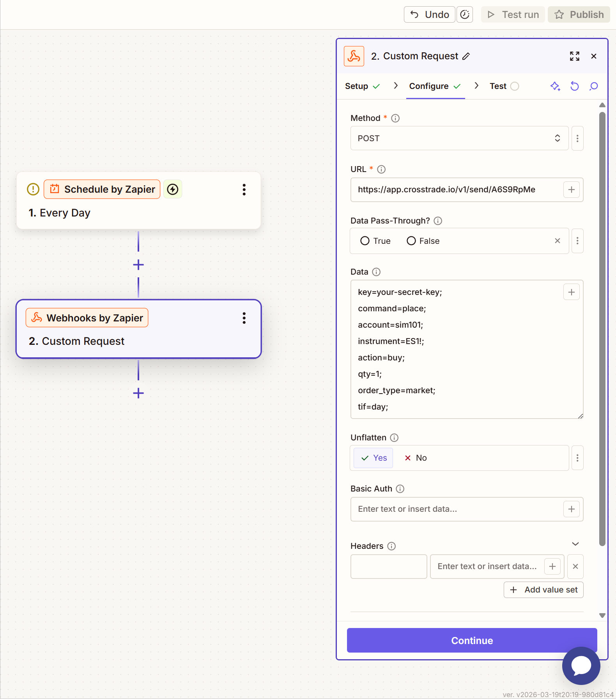Show info tooltip for Headers
This screenshot has height=699, width=616.
pos(391,546)
